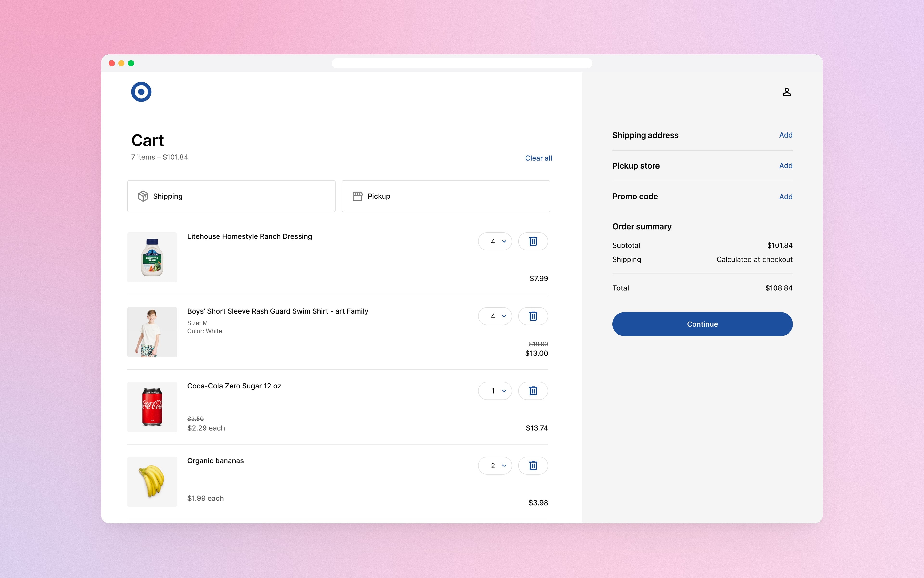Open the boys' swim shirt product thumbnail

pos(152,332)
